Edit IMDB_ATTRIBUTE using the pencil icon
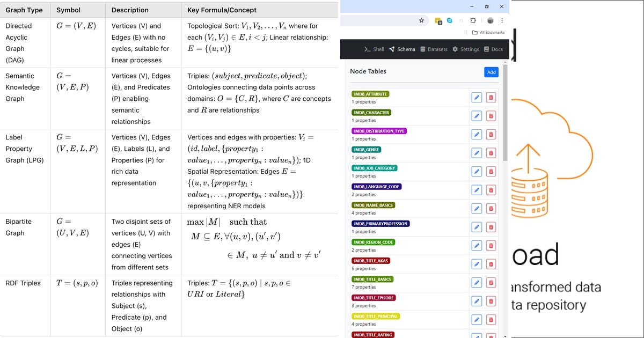This screenshot has height=338, width=644. (477, 97)
